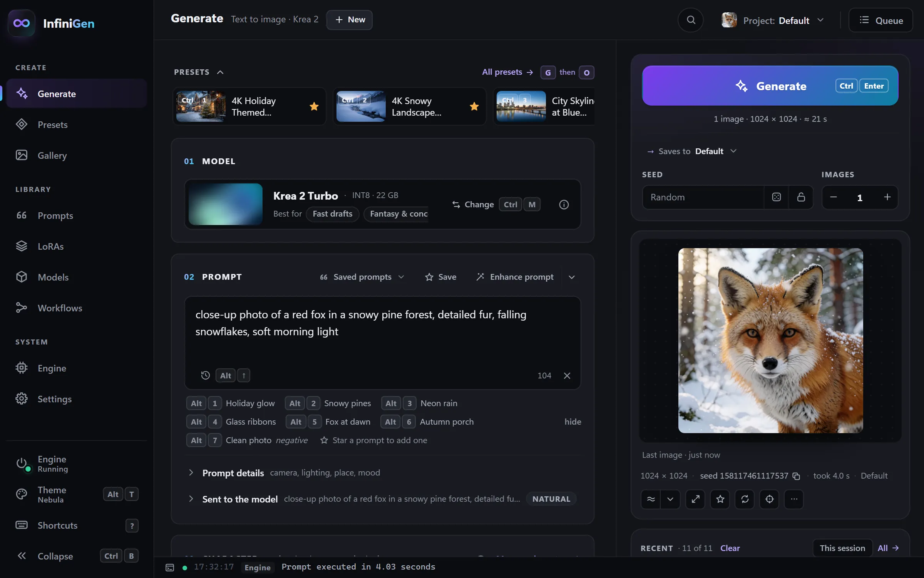Decrease image count with minus
Viewport: 924px width, 578px height.
833,197
